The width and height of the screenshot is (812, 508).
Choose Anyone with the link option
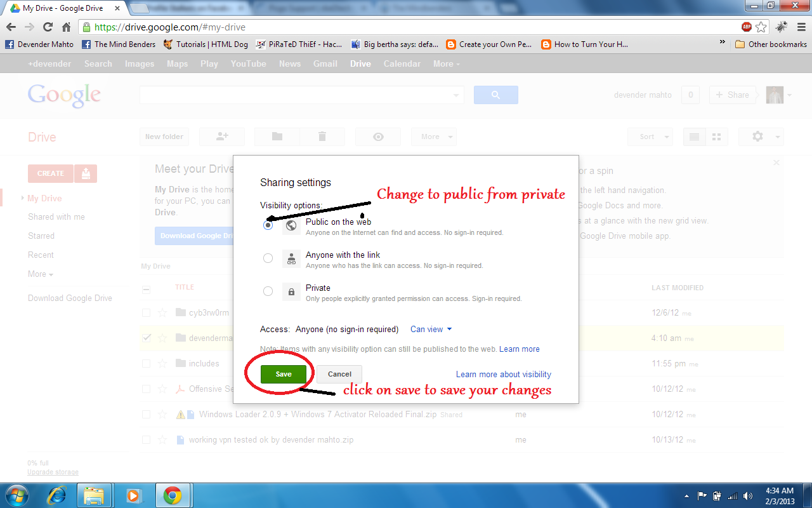click(268, 258)
